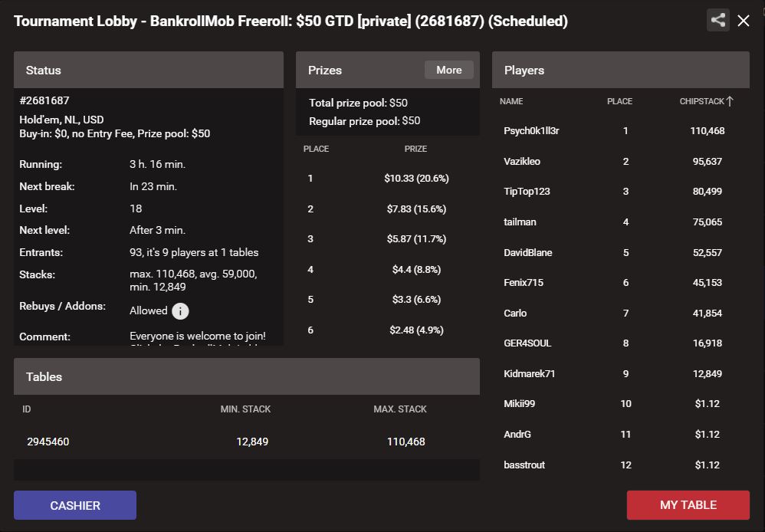Screen dimensions: 765x532
Task: Select player GER4SOUL
Action: 527,343
